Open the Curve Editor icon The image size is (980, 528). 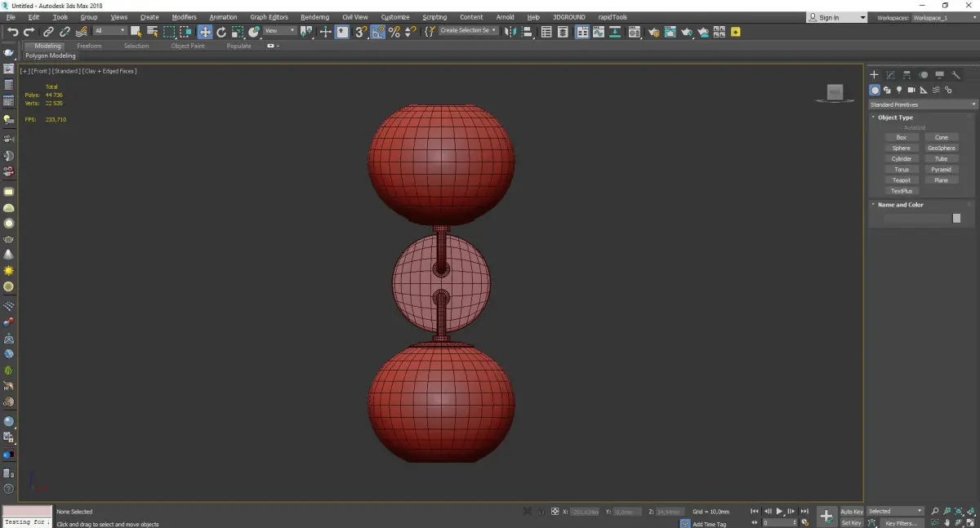click(x=599, y=32)
